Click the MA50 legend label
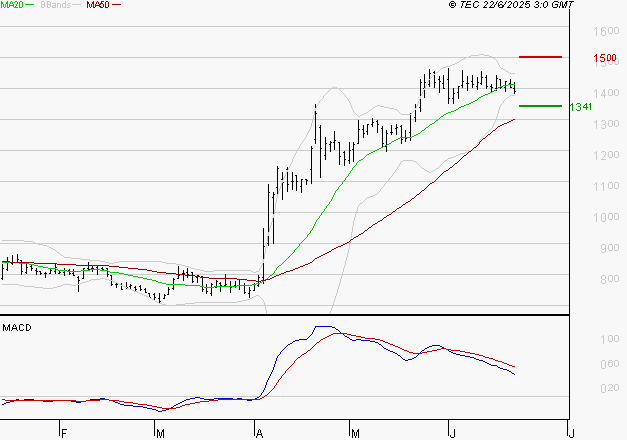 (x=98, y=5)
